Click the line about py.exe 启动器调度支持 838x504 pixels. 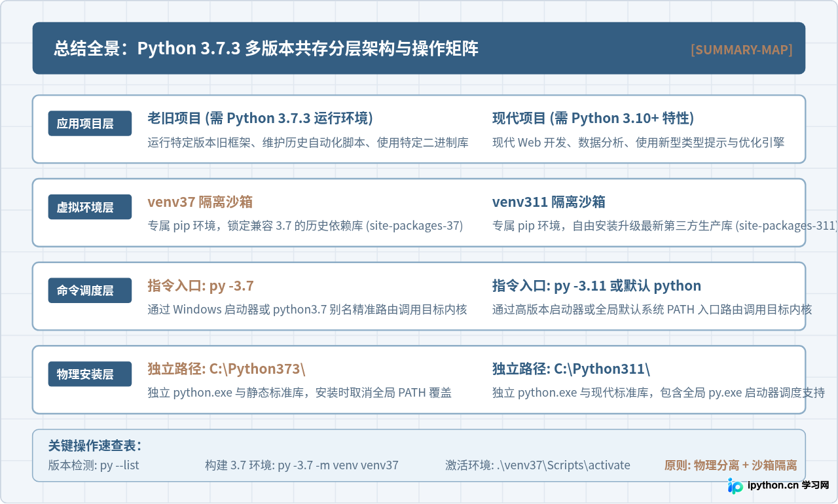659,393
